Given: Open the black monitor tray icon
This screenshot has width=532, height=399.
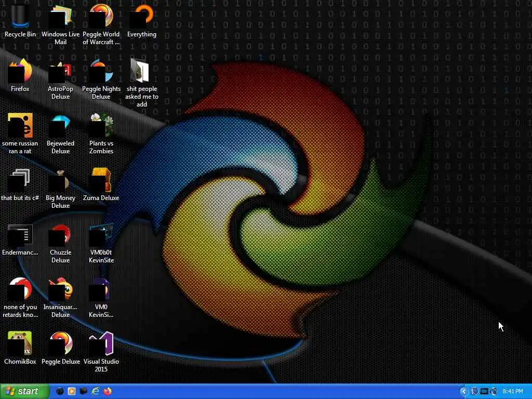Looking at the screenshot, I should [x=484, y=391].
